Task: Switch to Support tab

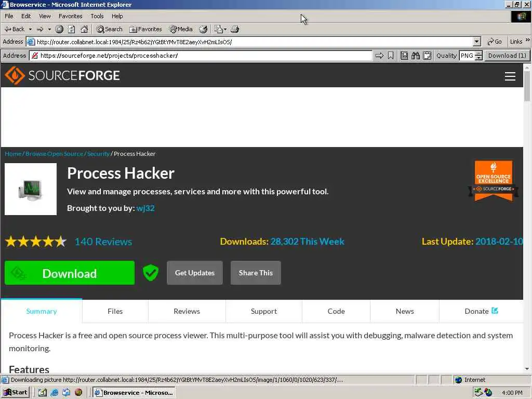Action: pyautogui.click(x=263, y=311)
